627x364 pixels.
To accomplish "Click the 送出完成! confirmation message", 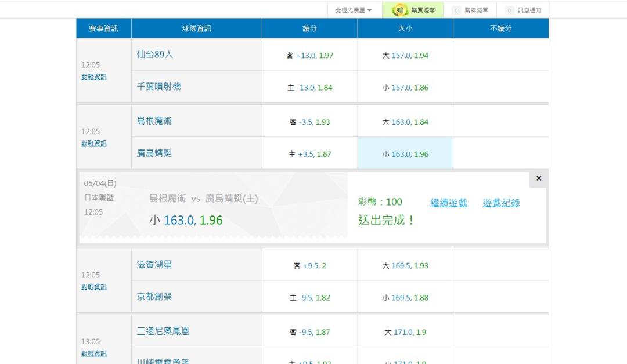I will coord(386,220).
